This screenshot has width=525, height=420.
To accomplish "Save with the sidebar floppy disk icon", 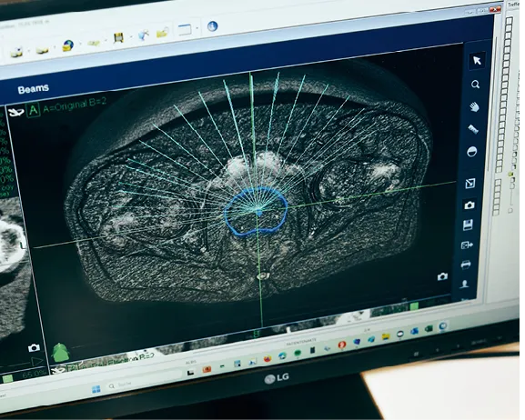I will click(468, 225).
